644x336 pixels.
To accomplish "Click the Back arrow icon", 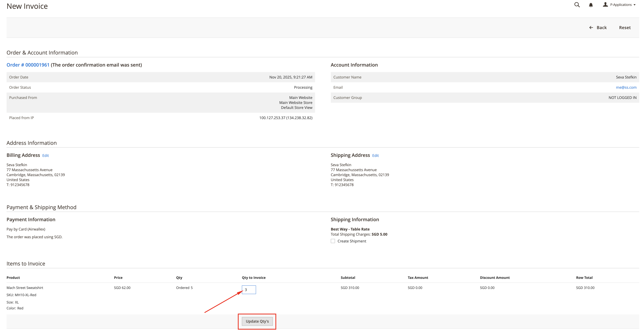I will [591, 28].
